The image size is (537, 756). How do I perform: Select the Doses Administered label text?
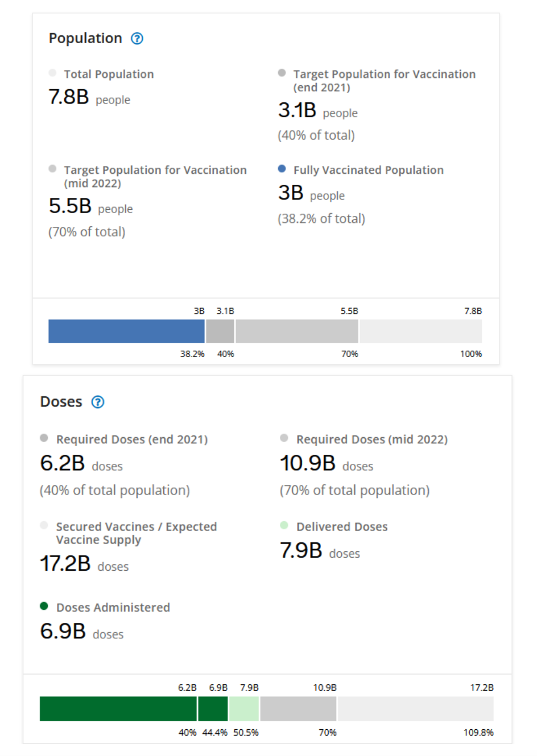click(x=113, y=608)
